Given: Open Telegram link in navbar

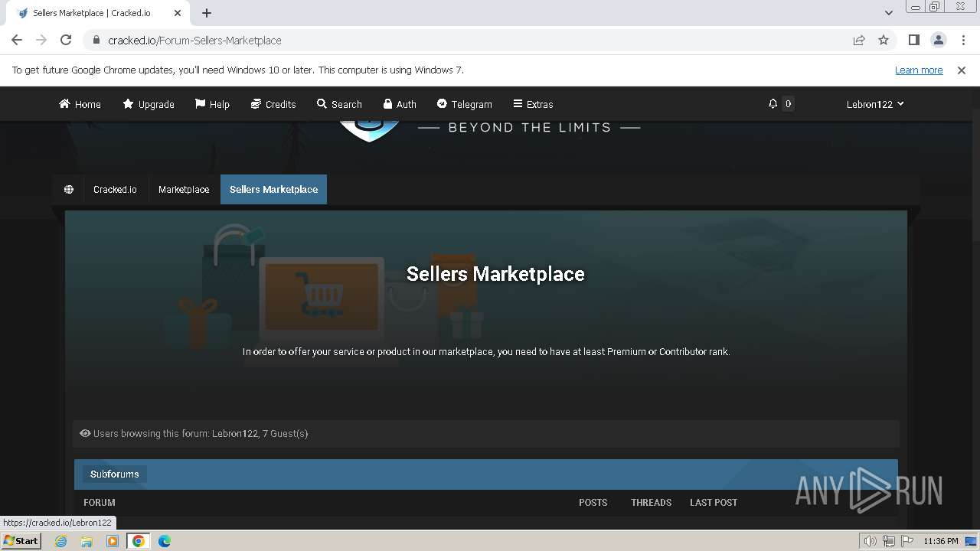Looking at the screenshot, I should click(464, 104).
